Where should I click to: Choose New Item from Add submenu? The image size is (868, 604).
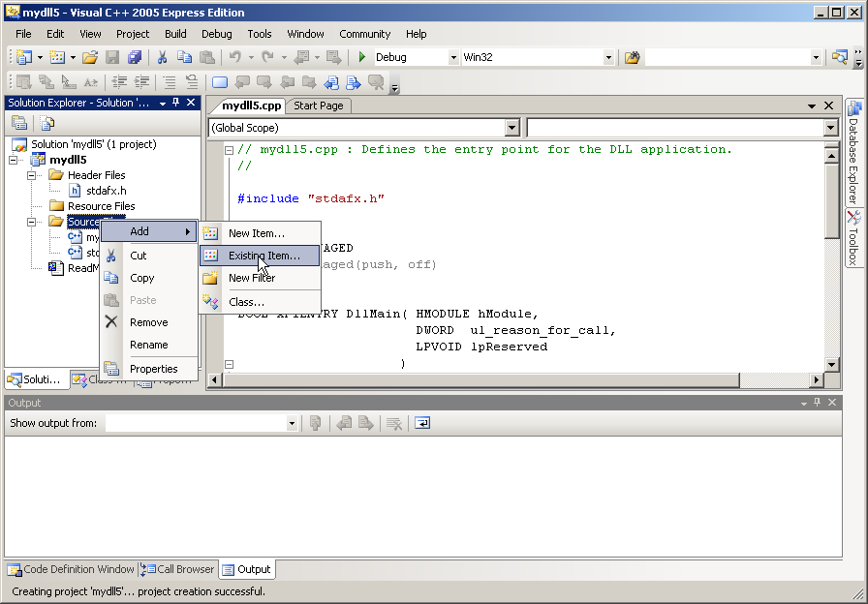[260, 233]
